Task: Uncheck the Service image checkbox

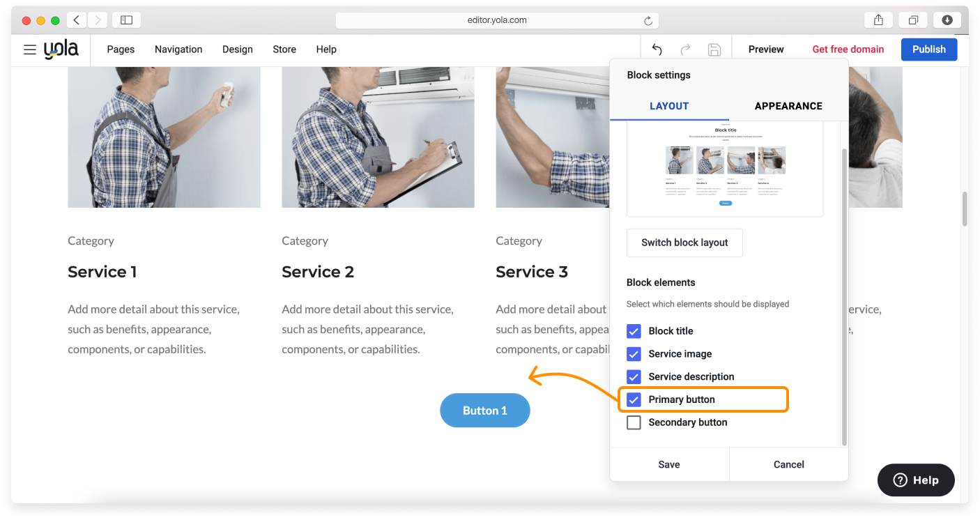Action: coord(634,354)
